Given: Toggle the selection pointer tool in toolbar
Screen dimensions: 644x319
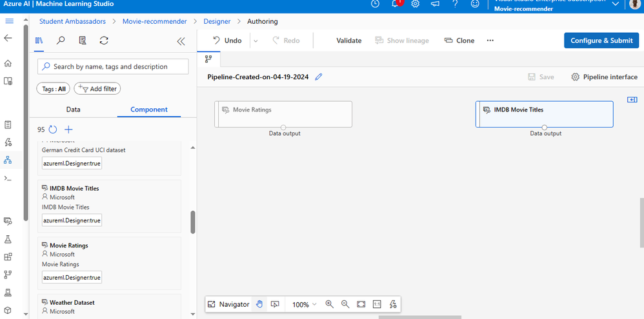Looking at the screenshot, I should [x=275, y=304].
